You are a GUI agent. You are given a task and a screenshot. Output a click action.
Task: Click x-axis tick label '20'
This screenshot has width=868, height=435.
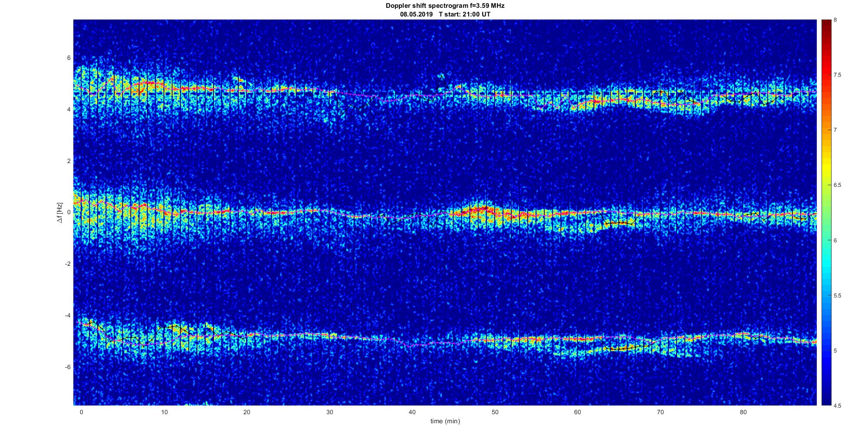click(x=247, y=412)
